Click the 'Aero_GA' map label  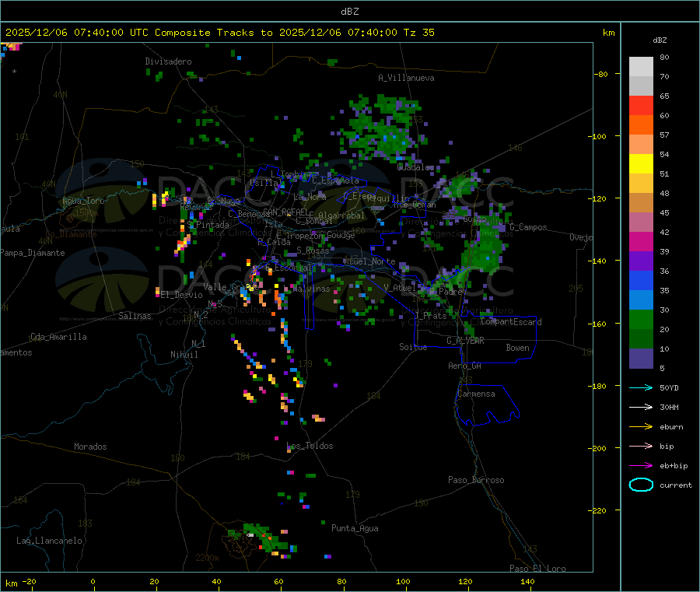tap(464, 366)
